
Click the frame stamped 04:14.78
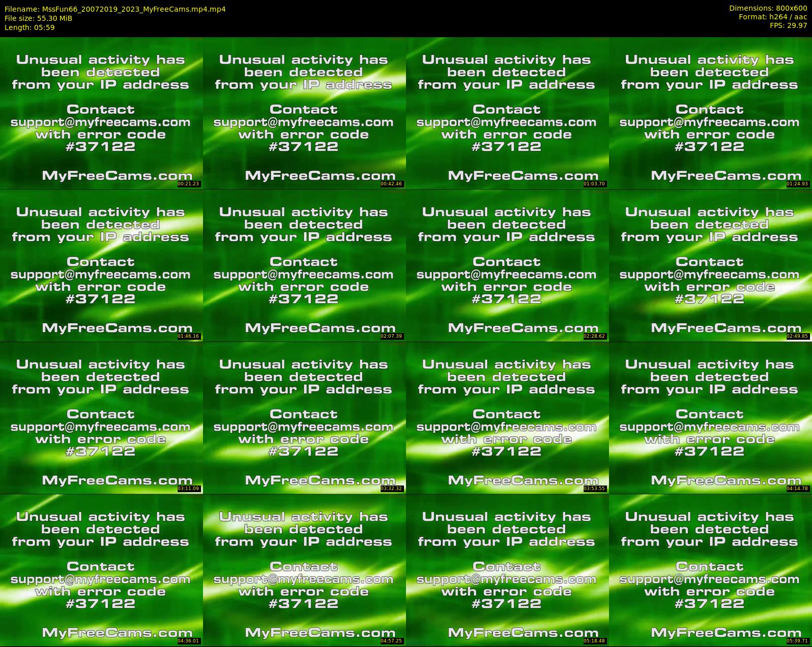(710, 417)
